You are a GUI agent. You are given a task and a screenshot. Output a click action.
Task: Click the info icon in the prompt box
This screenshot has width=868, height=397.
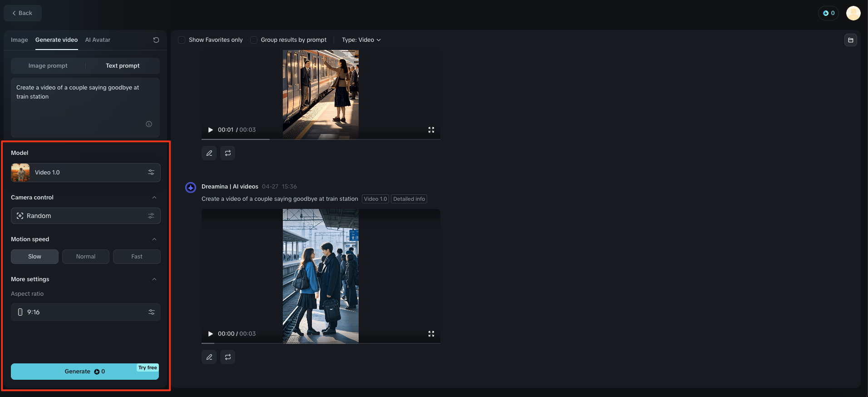click(x=149, y=124)
